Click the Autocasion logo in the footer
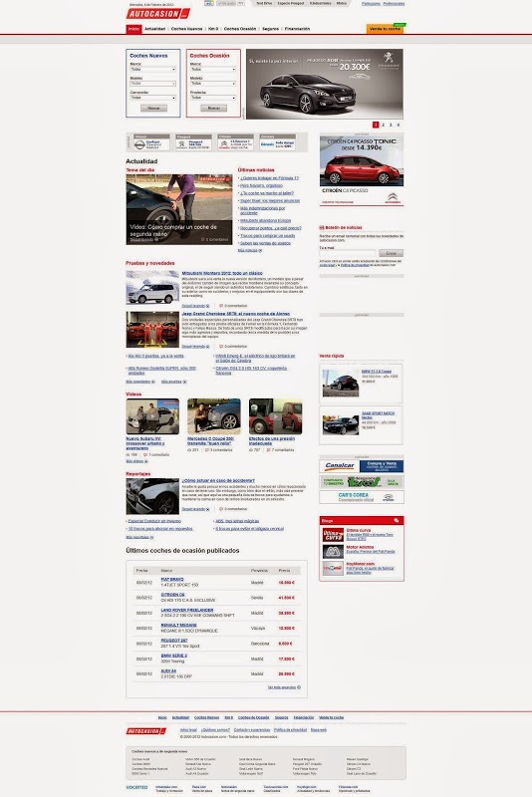This screenshot has height=797, width=532. (145, 731)
